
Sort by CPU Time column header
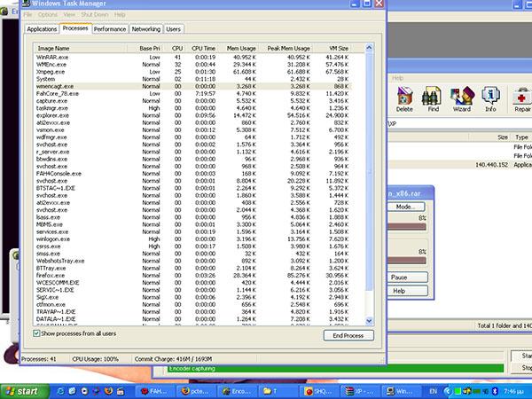(201, 49)
